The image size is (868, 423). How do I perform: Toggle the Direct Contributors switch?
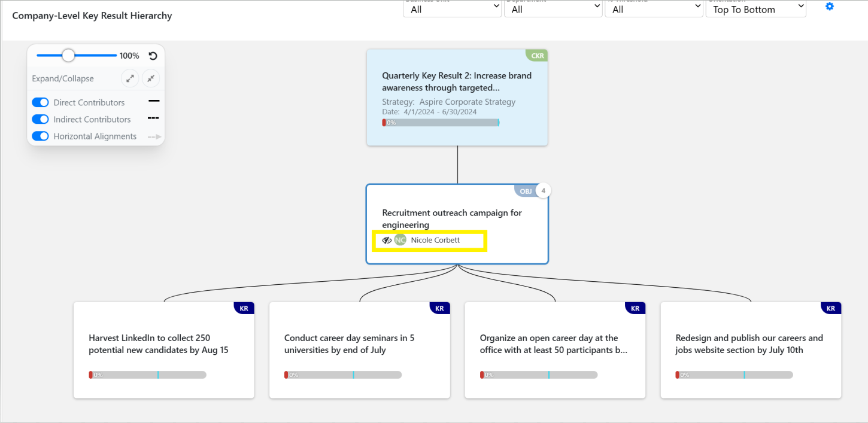coord(40,102)
